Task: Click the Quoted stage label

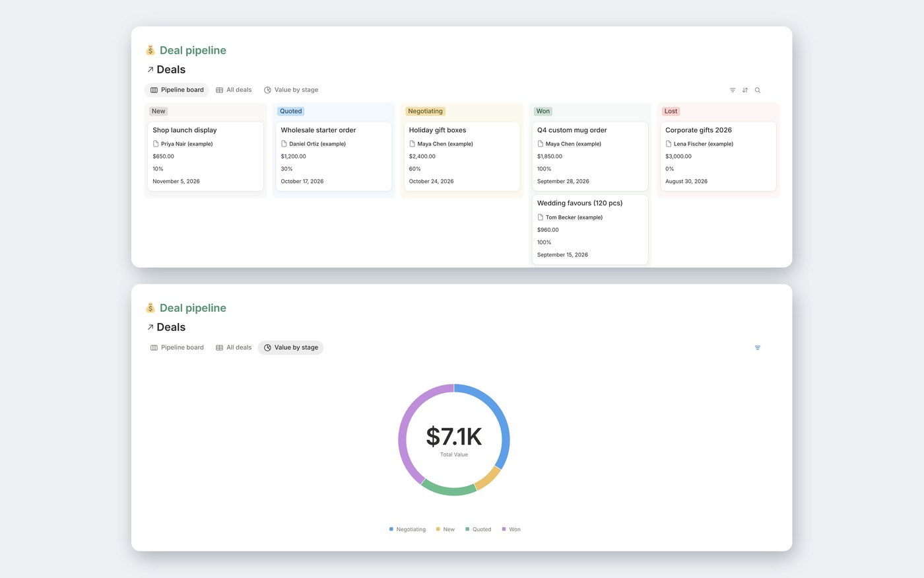Action: coord(290,111)
